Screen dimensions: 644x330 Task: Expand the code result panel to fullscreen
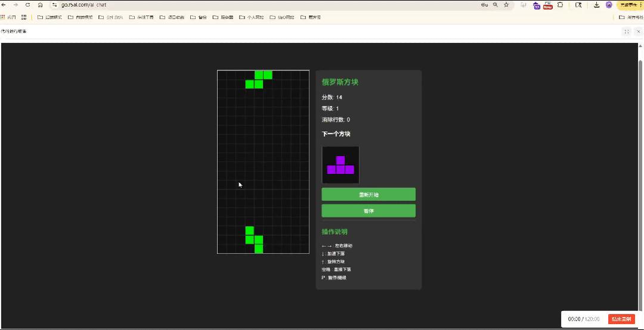coord(626,32)
